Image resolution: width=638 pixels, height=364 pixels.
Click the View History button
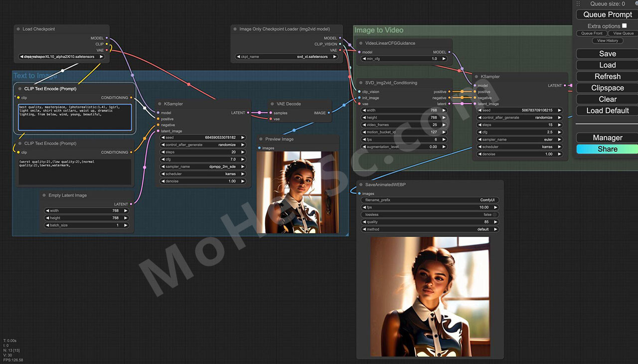[608, 41]
